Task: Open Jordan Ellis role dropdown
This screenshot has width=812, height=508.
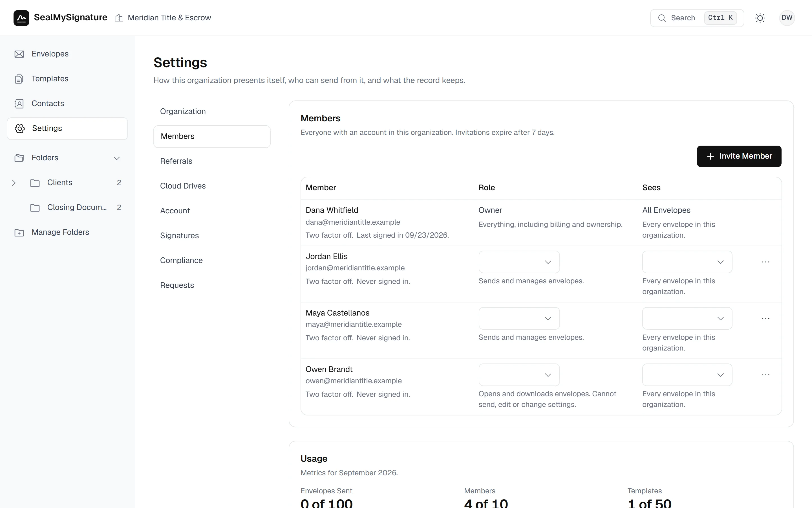Action: 519,262
